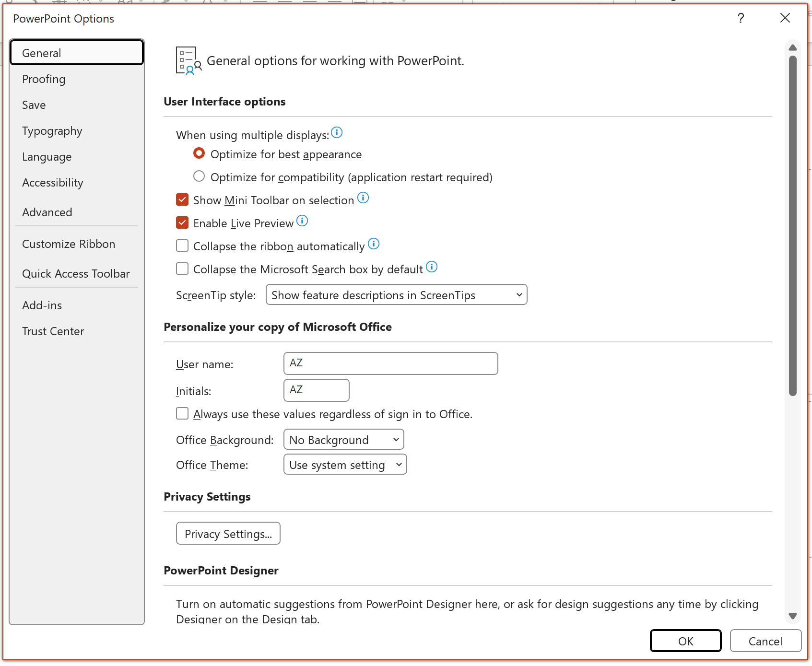The width and height of the screenshot is (812, 666).
Task: Expand the Office Background dropdown
Action: coord(344,440)
